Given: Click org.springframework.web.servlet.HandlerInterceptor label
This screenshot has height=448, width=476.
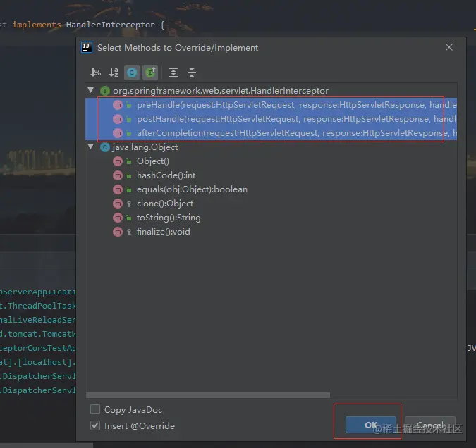Looking at the screenshot, I should click(221, 91).
